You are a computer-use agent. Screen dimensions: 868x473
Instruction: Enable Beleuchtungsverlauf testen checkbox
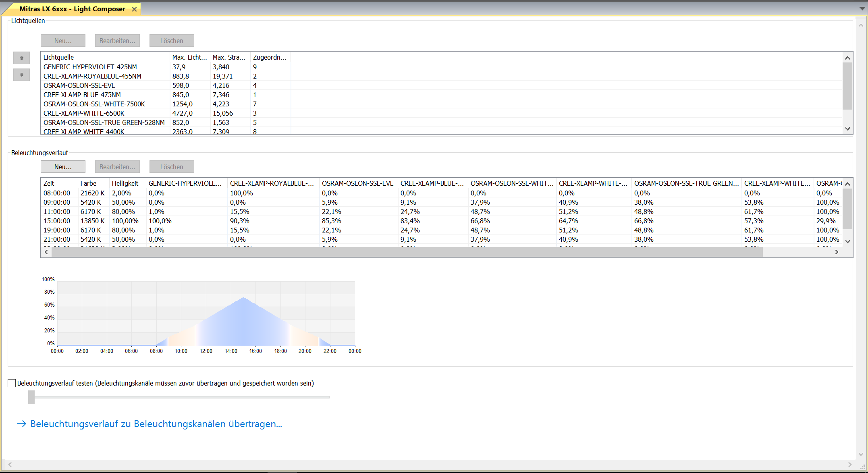12,383
